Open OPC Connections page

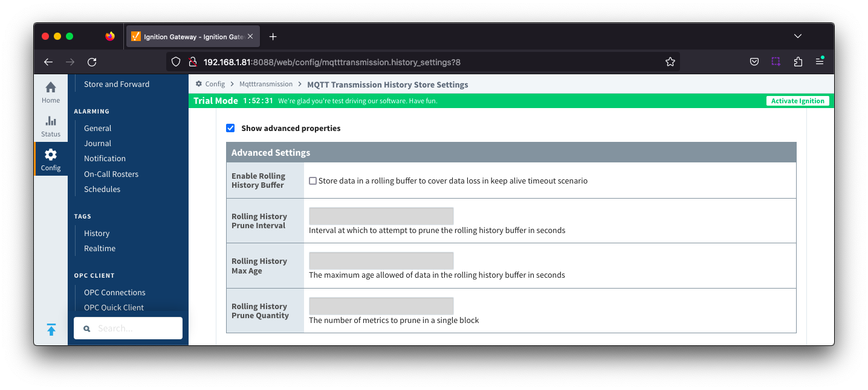tap(115, 292)
